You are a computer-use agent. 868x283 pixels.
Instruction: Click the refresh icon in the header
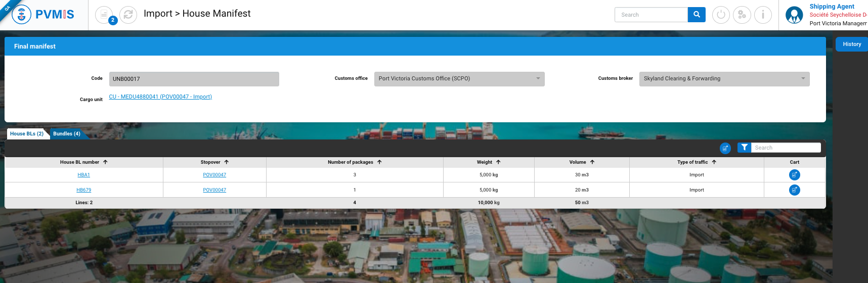128,15
